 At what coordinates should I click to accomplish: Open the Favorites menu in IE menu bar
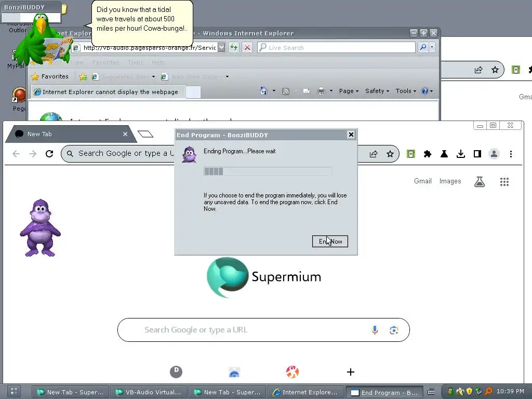[105, 62]
